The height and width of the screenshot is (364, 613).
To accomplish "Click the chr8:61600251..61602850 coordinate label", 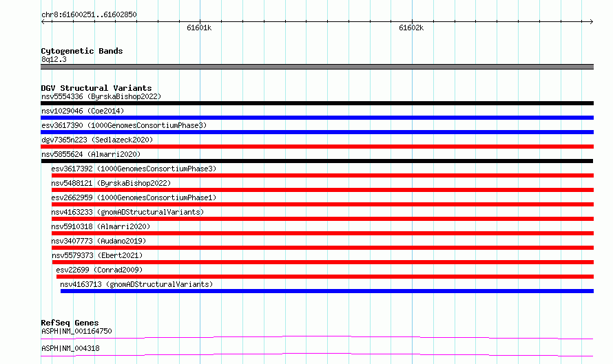I will tap(89, 14).
